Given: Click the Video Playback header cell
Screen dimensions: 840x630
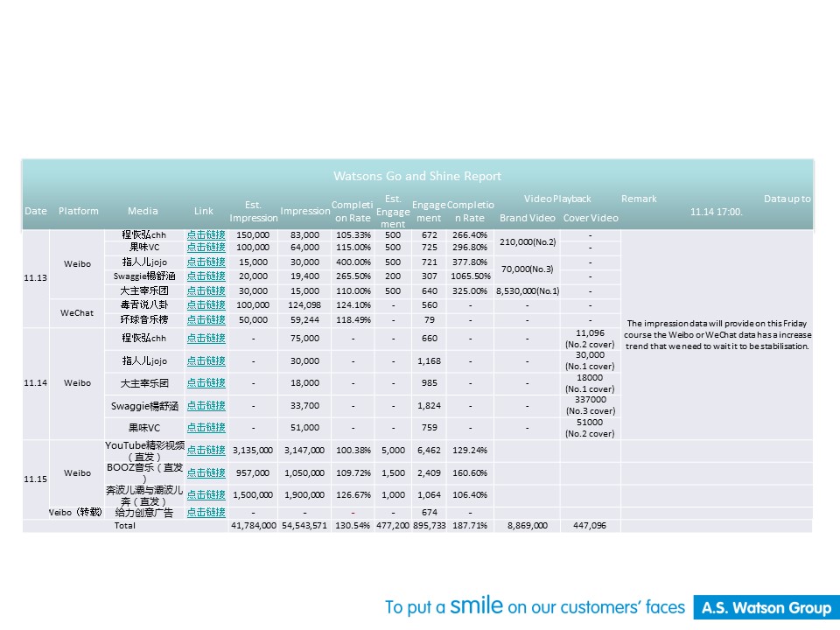Looking at the screenshot, I should (557, 199).
